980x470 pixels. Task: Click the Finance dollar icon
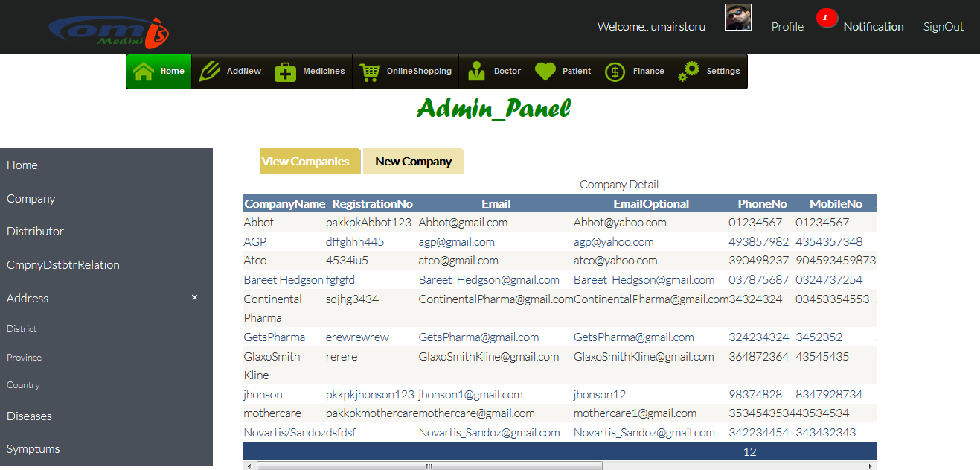tap(615, 72)
